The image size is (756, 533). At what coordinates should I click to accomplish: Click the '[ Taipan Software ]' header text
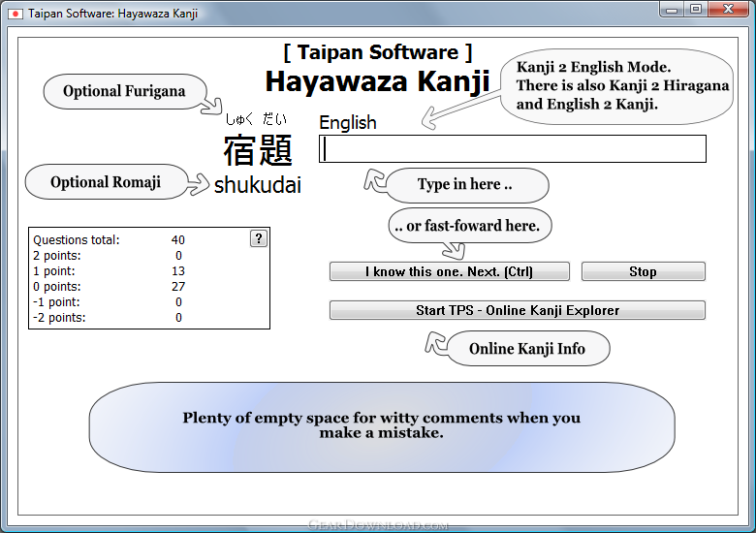[x=378, y=52]
